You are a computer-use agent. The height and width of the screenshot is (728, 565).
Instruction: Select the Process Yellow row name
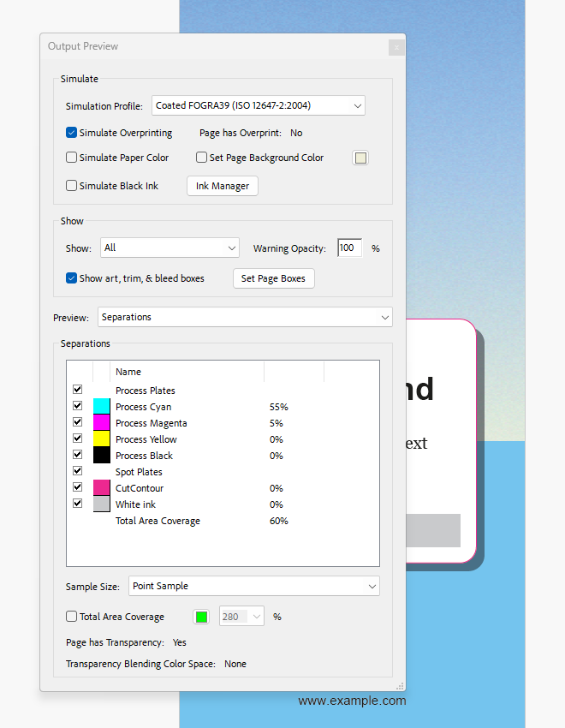(x=146, y=439)
